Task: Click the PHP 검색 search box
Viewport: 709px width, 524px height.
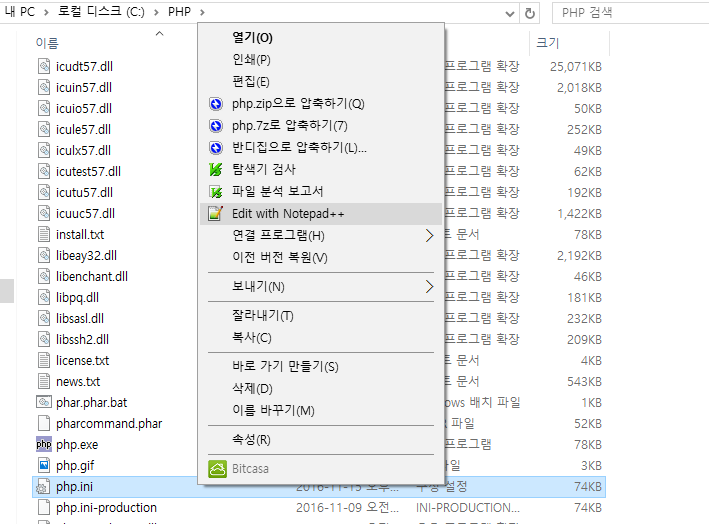Action: (x=630, y=13)
